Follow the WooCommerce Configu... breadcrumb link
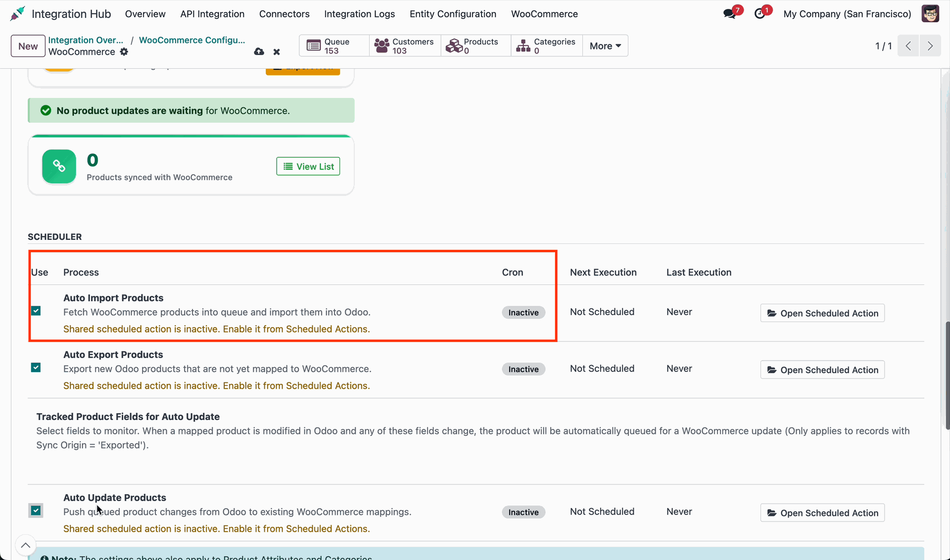Screen dimensions: 950x560 (192, 40)
